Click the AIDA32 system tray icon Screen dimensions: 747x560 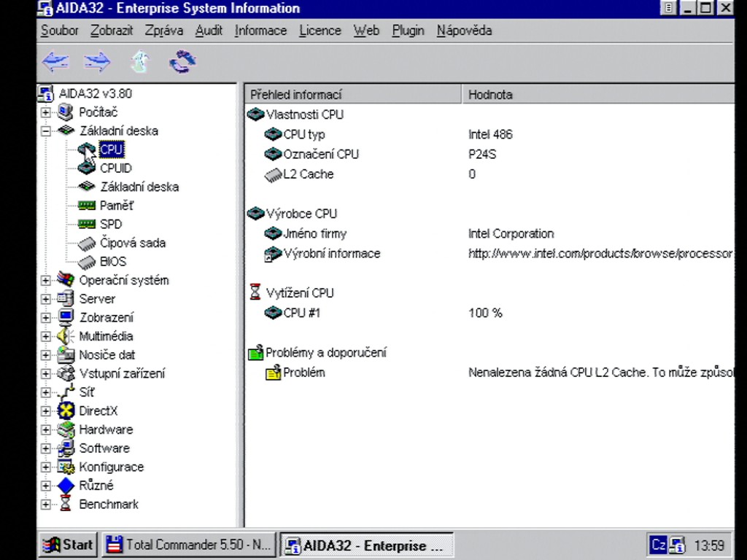(x=678, y=545)
